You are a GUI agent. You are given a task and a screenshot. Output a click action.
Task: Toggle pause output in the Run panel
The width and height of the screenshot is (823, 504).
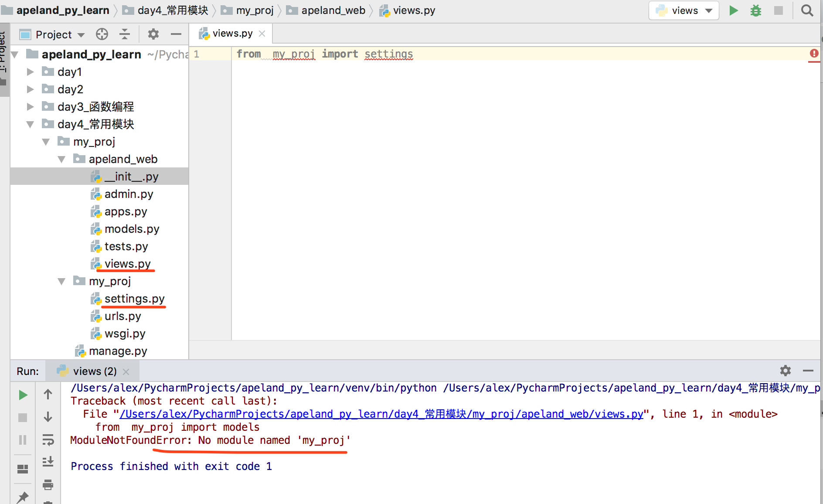23,440
